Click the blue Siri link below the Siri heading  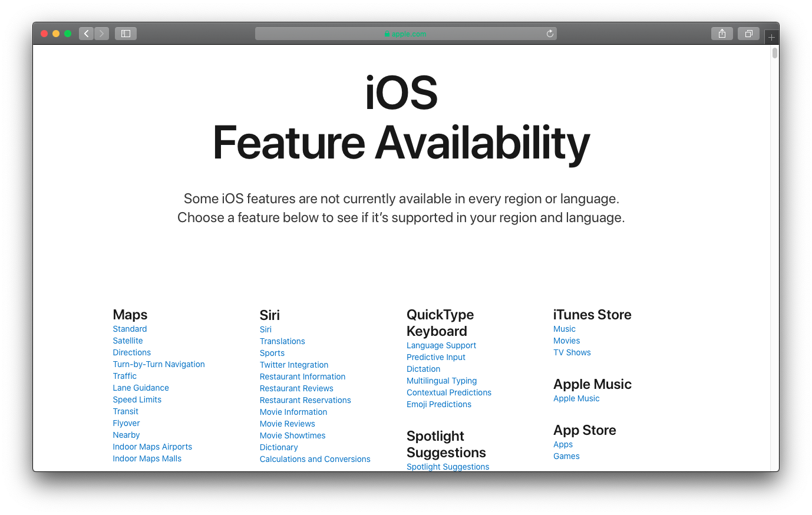266,329
